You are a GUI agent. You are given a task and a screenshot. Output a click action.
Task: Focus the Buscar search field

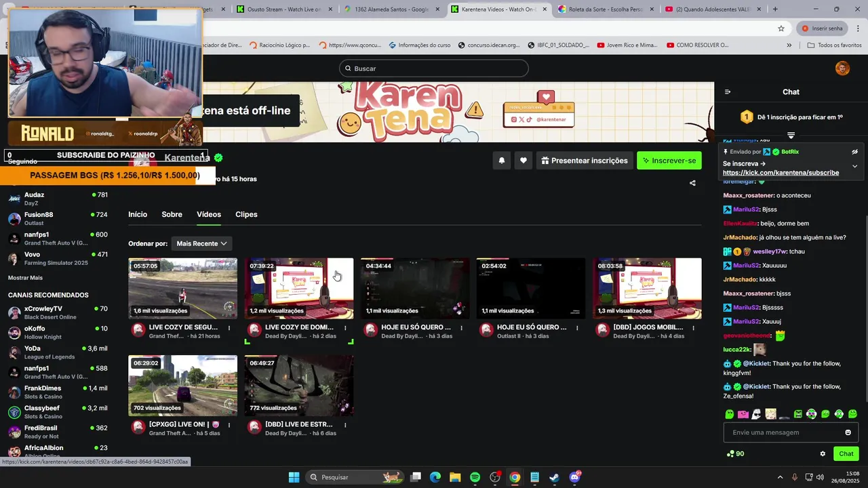[x=434, y=68]
